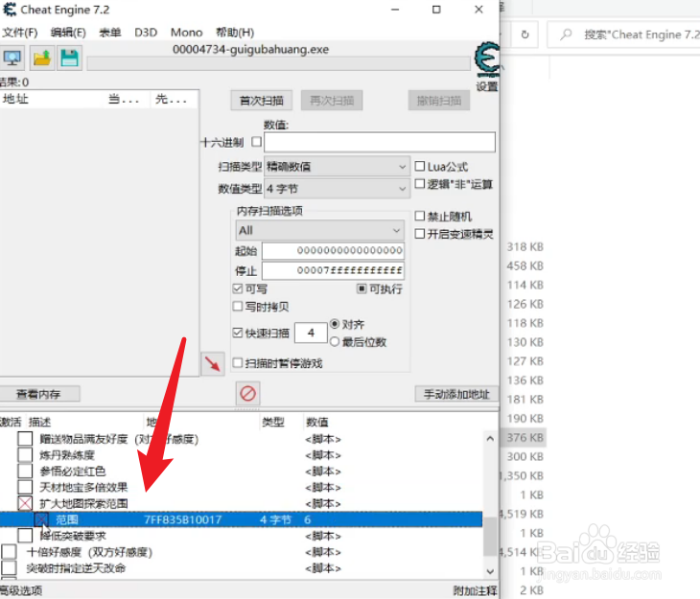Enable the Lua公式 checkbox

point(420,167)
